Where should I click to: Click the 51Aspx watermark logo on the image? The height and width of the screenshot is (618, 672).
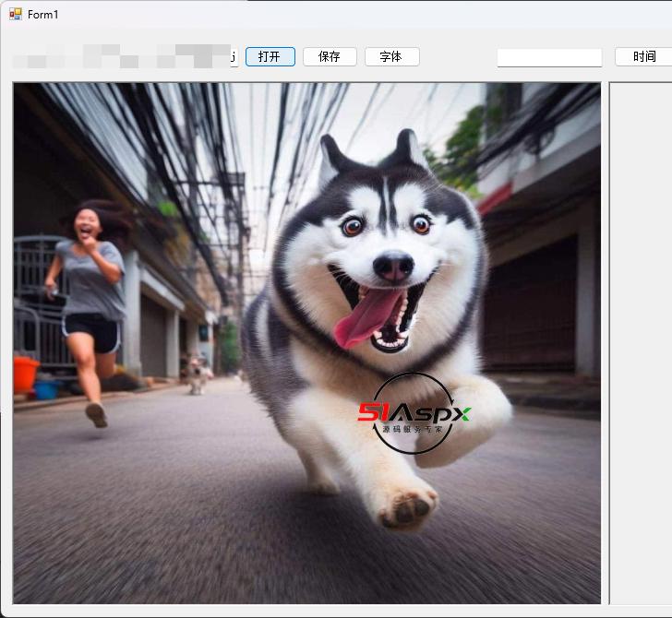[x=414, y=413]
